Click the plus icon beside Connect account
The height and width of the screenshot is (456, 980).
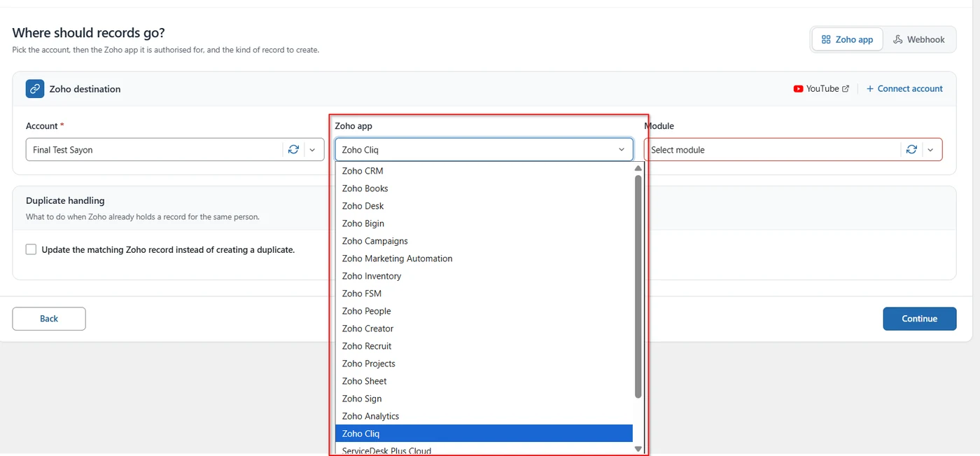(870, 89)
